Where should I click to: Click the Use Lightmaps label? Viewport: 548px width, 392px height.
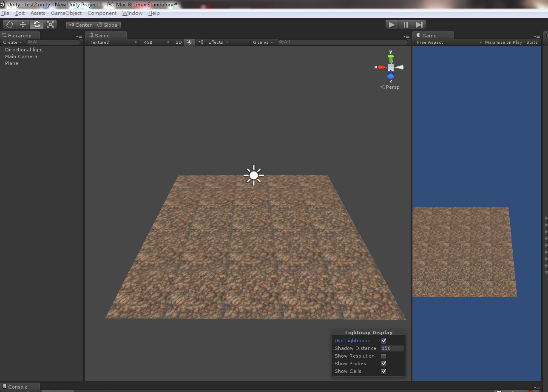(352, 341)
